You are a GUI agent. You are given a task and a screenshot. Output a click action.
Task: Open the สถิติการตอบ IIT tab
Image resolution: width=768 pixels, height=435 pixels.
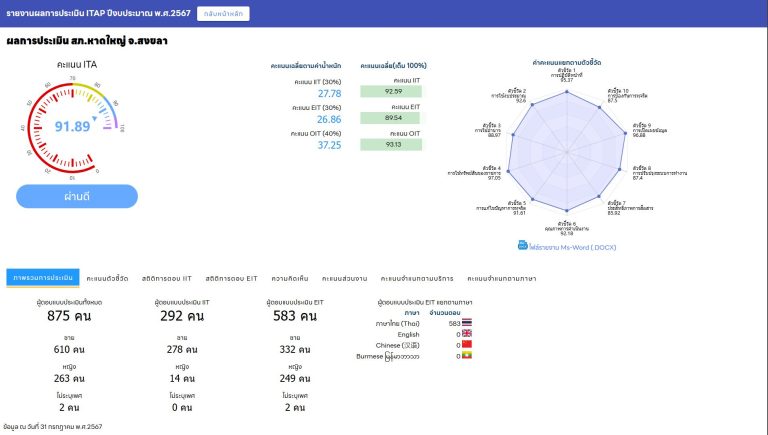click(167, 278)
